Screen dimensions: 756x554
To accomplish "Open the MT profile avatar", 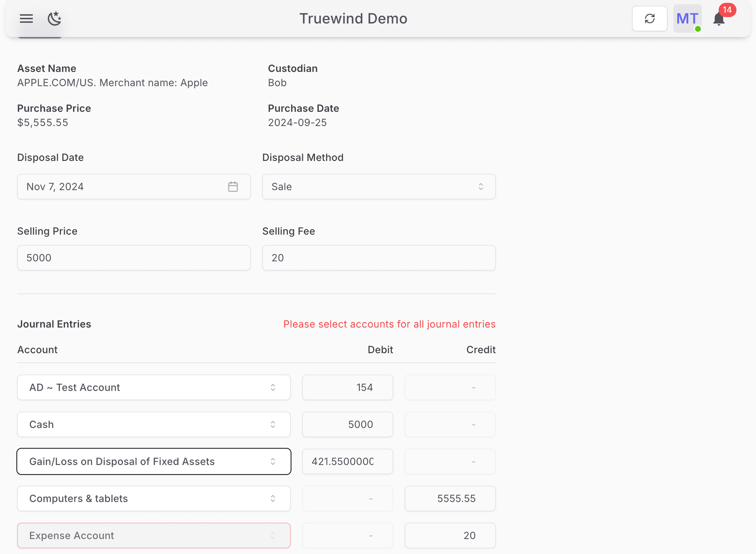I will pos(687,19).
